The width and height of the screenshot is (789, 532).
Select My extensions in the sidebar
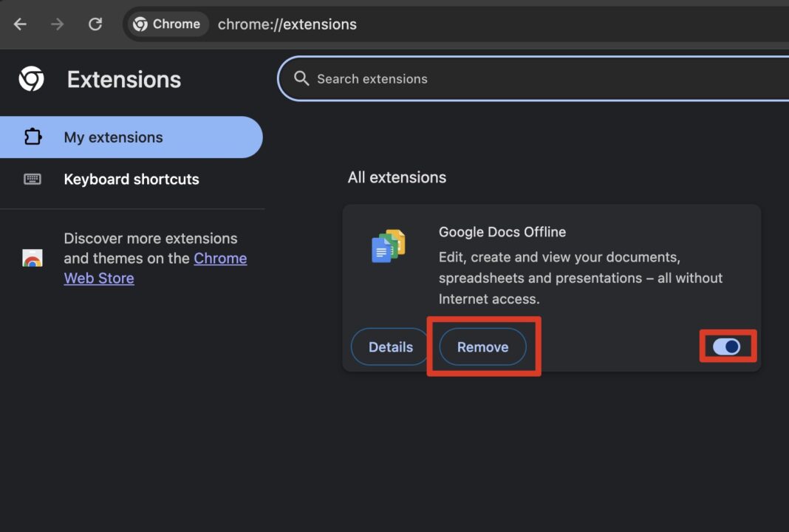click(113, 137)
